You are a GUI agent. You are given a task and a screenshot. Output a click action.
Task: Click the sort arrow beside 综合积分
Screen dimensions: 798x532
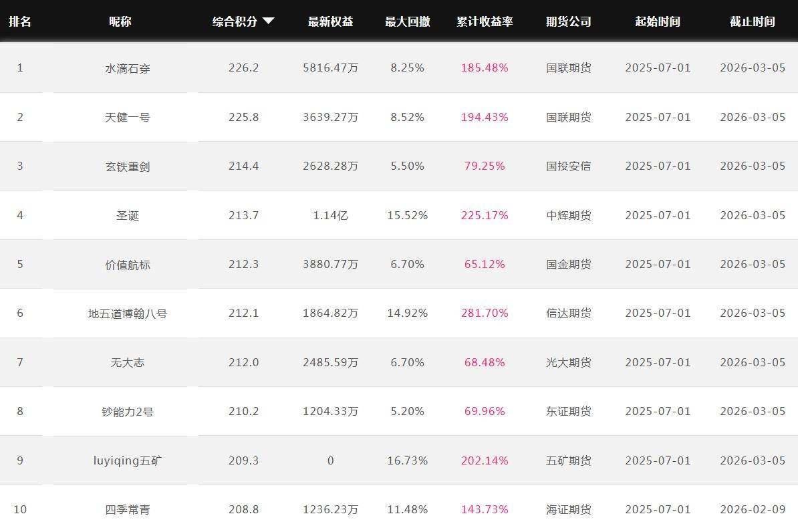(269, 21)
